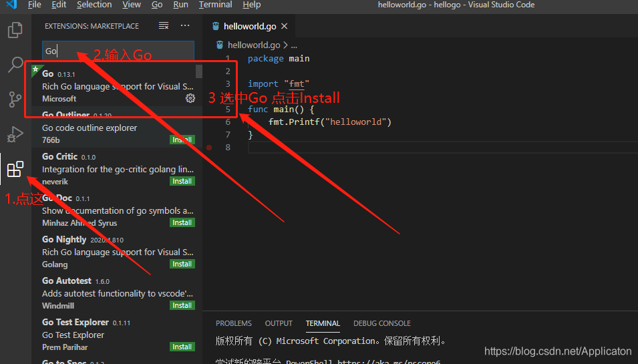Image resolution: width=638 pixels, height=364 pixels.
Task: Select the Go Autotest extension entry
Action: (x=117, y=293)
